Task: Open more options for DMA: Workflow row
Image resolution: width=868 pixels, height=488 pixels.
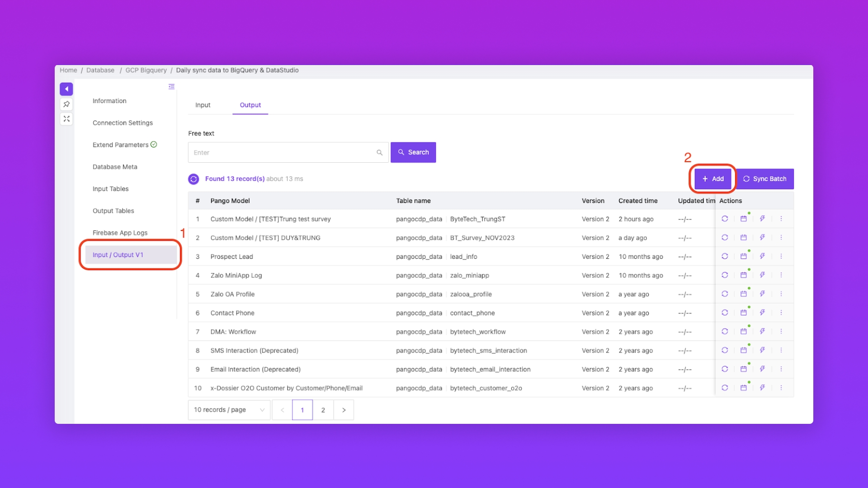Action: pyautogui.click(x=781, y=332)
